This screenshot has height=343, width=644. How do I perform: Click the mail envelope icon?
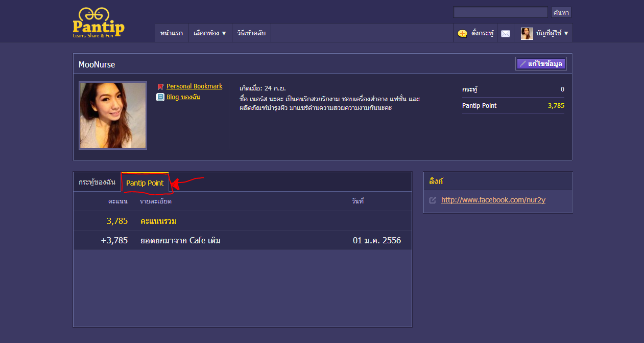pyautogui.click(x=506, y=33)
